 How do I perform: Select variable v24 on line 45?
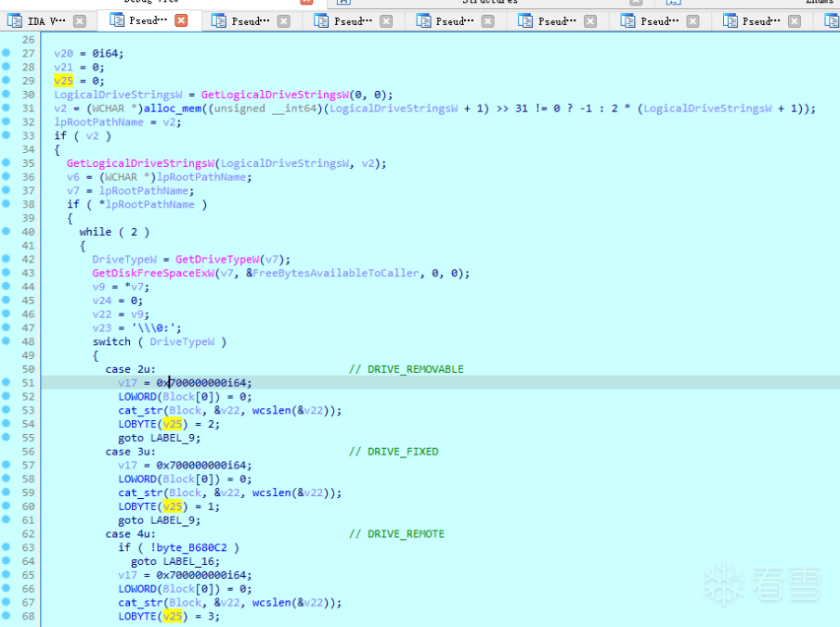point(102,301)
